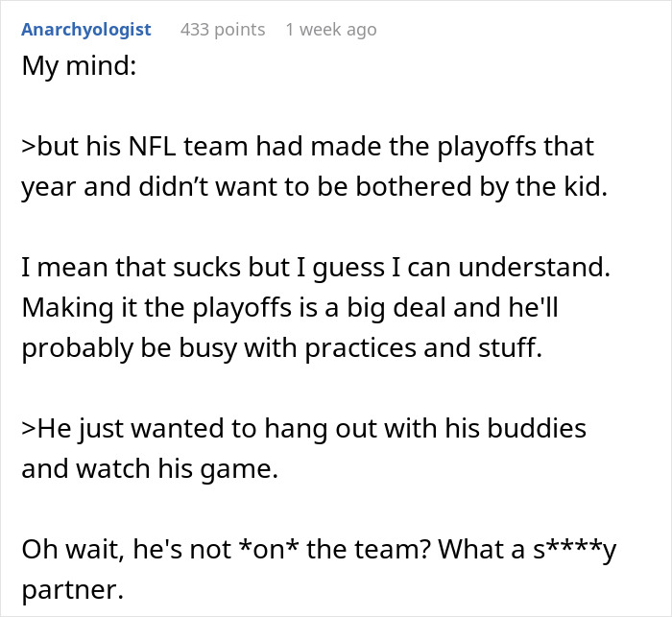Viewport: 672px width, 617px height.
Task: Click the line and watch his game.
Action: click(x=150, y=469)
